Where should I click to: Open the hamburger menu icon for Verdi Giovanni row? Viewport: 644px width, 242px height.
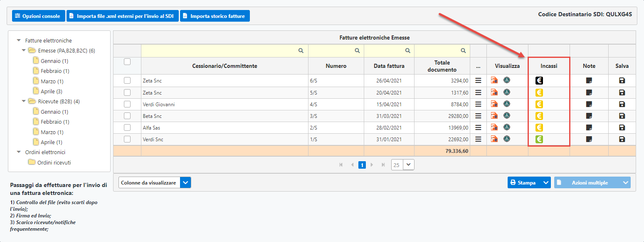478,104
